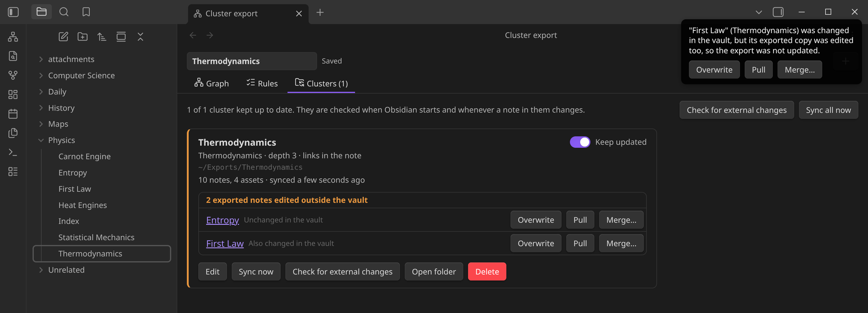Click Sync now in cluster card
Image resolution: width=868 pixels, height=313 pixels.
256,272
